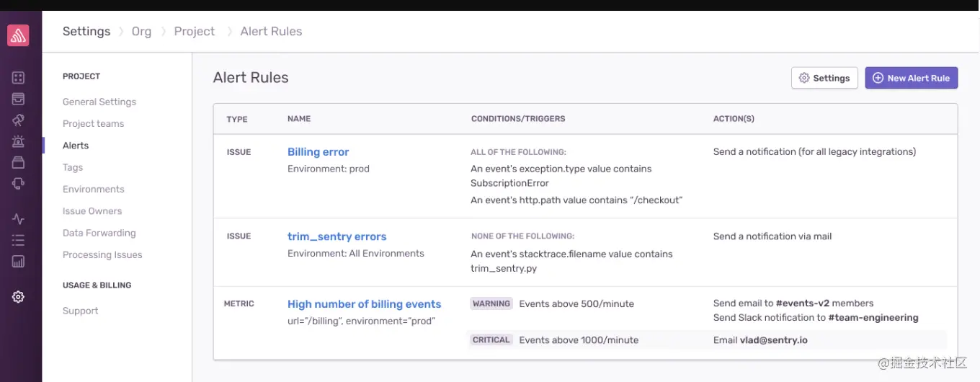Open Discover telescope icon in sidebar
Image resolution: width=980 pixels, height=382 pixels.
click(x=19, y=120)
